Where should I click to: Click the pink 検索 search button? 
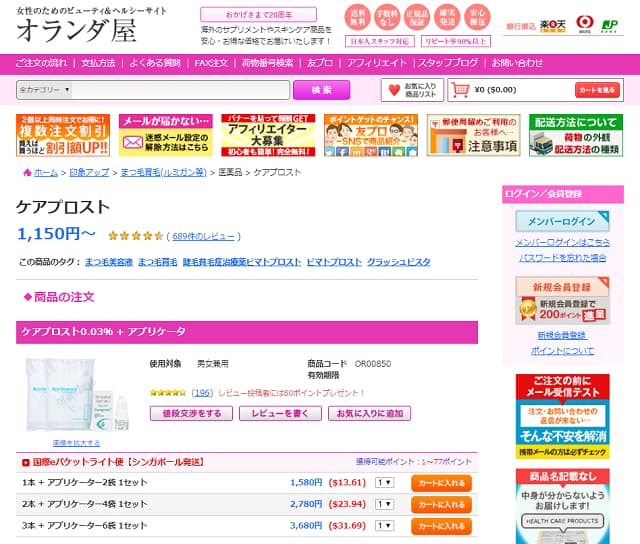click(322, 90)
